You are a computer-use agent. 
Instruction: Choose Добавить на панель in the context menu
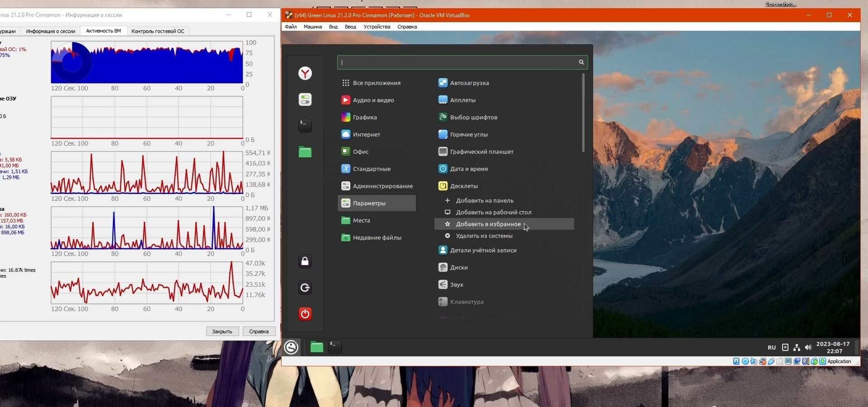[x=504, y=200]
